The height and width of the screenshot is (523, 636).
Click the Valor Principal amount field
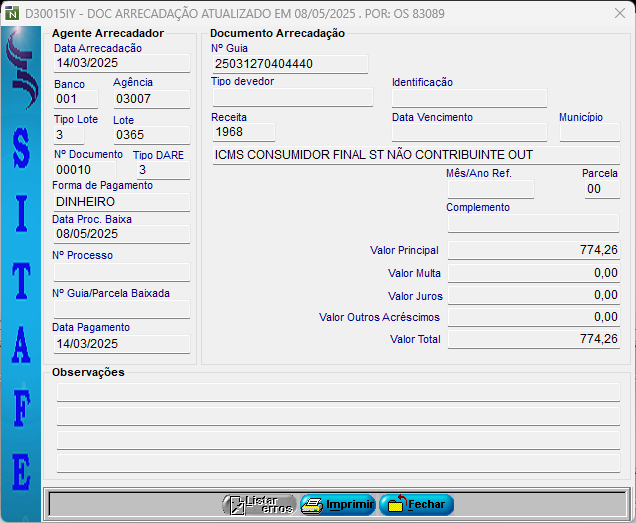click(x=533, y=250)
